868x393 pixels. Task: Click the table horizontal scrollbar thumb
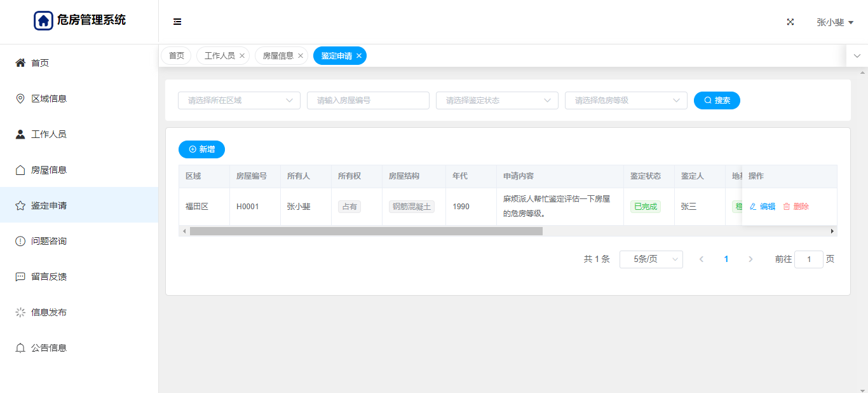point(366,231)
